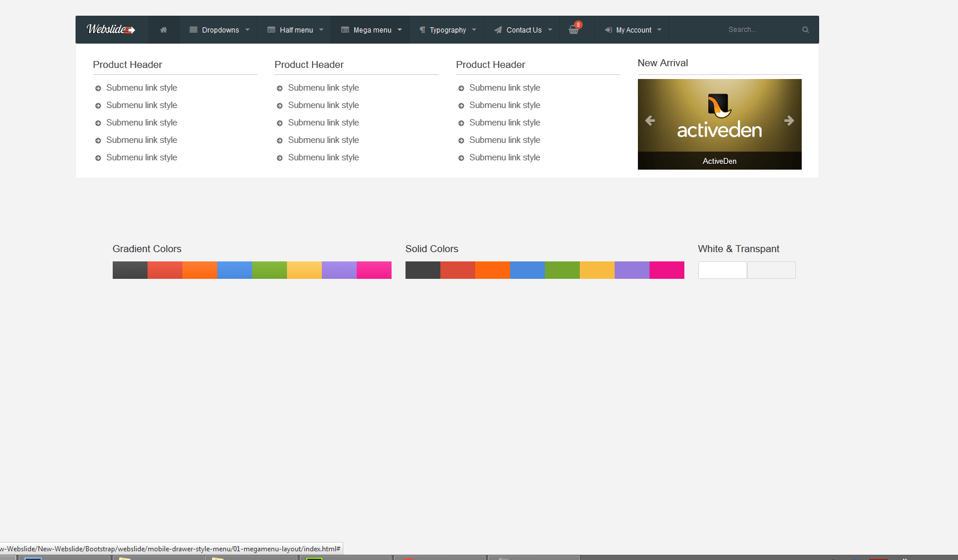
Task: Pick the yellow solid swatch
Action: pyautogui.click(x=597, y=270)
